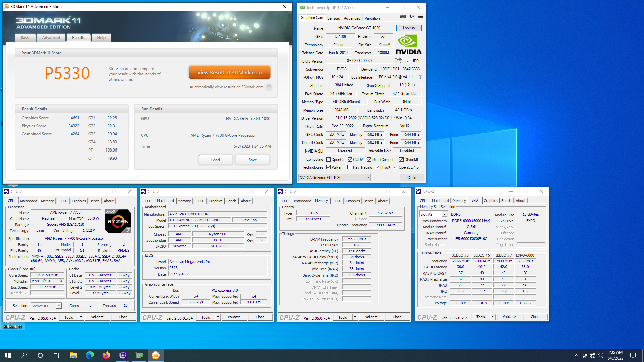644x362 pixels.
Task: Click the Part Number field F5-6000J3636F16G
Action: click(x=471, y=239)
